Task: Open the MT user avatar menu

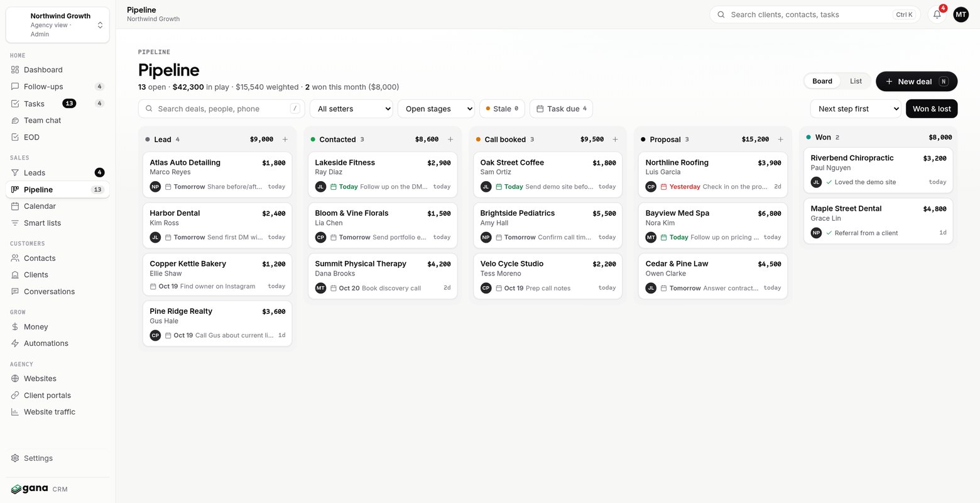Action: pos(961,14)
